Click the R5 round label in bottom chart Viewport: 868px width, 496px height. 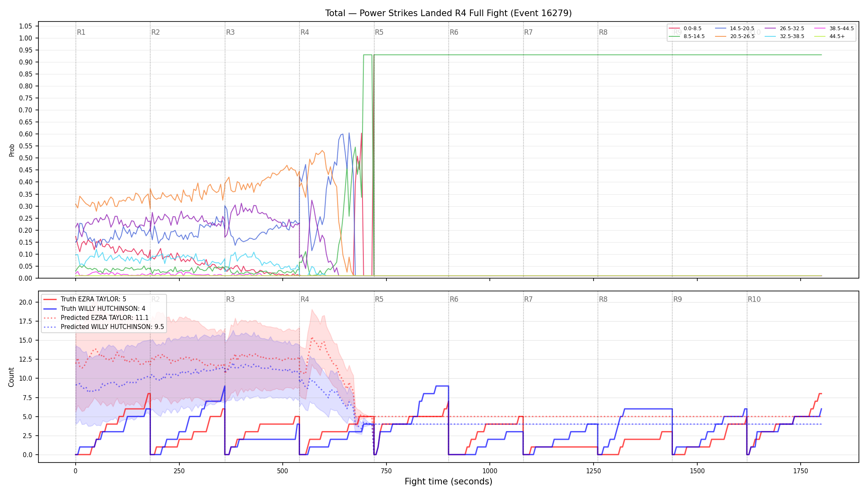(379, 299)
